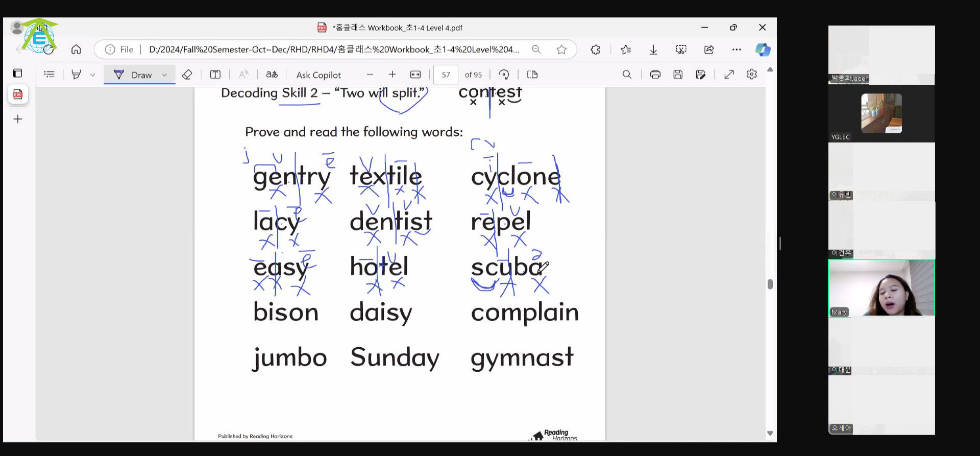The height and width of the screenshot is (456, 980).
Task: Click the page number input field
Action: [446, 75]
